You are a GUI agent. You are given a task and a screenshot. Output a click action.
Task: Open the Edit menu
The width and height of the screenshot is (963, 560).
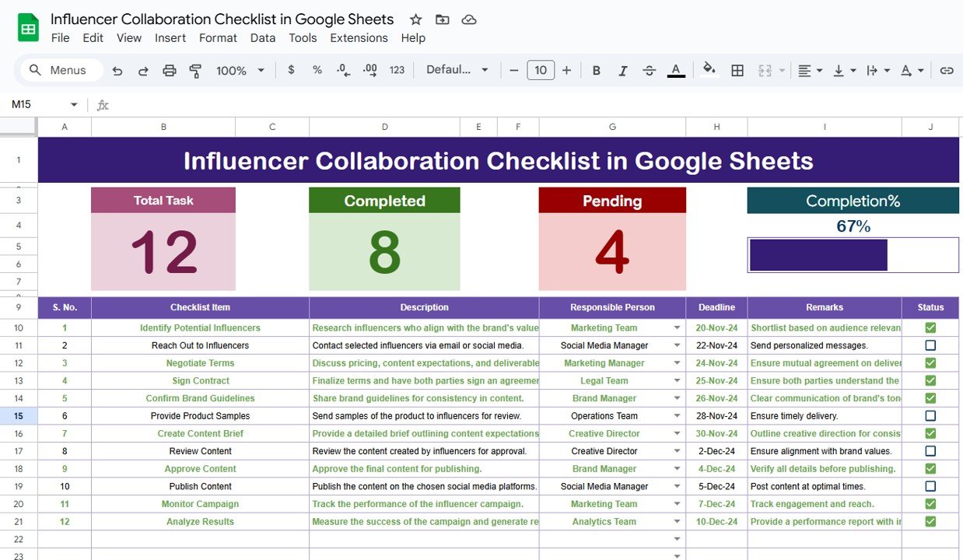click(x=93, y=38)
